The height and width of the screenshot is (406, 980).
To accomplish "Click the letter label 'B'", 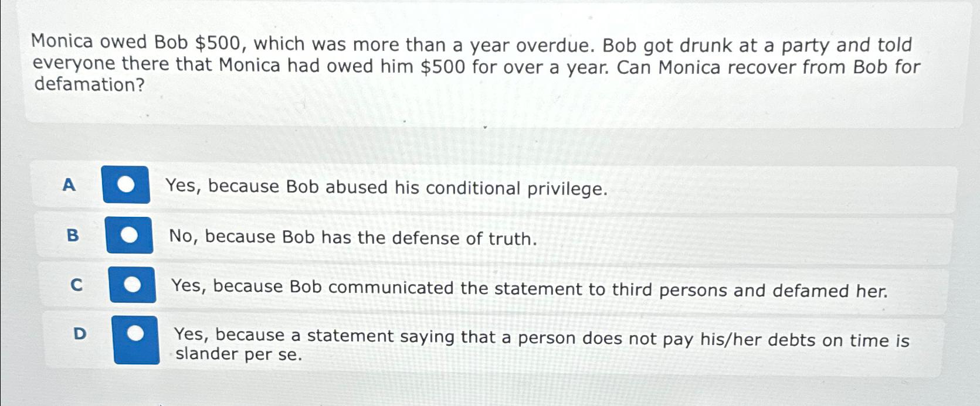I will pyautogui.click(x=72, y=236).
